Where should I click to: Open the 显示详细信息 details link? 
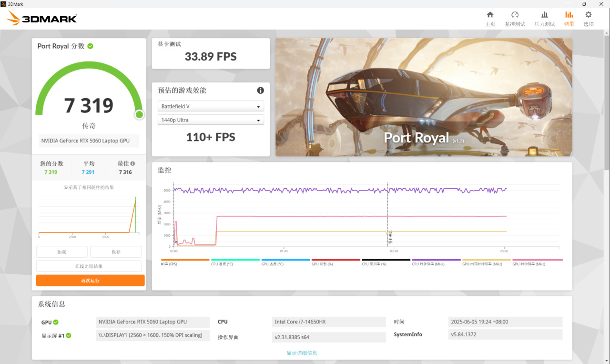[x=302, y=353]
